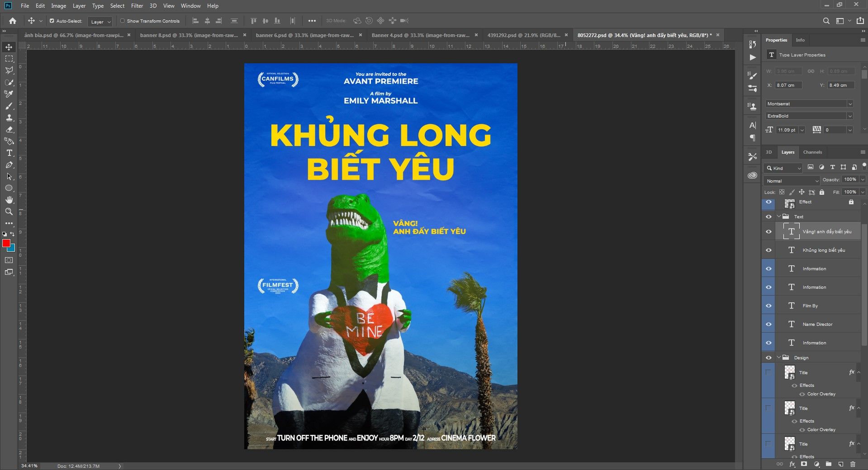868x470 pixels.
Task: Click the delete layer trash icon
Action: click(853, 464)
